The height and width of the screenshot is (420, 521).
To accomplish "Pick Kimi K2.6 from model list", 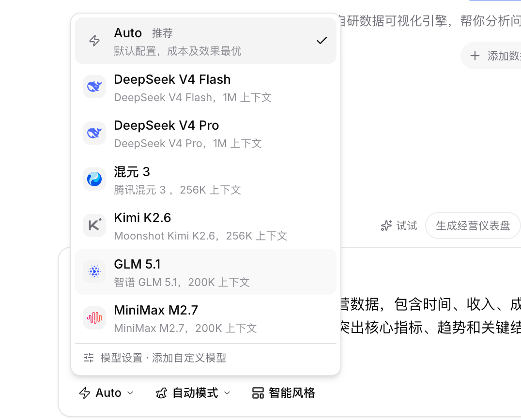I will pyautogui.click(x=206, y=225).
